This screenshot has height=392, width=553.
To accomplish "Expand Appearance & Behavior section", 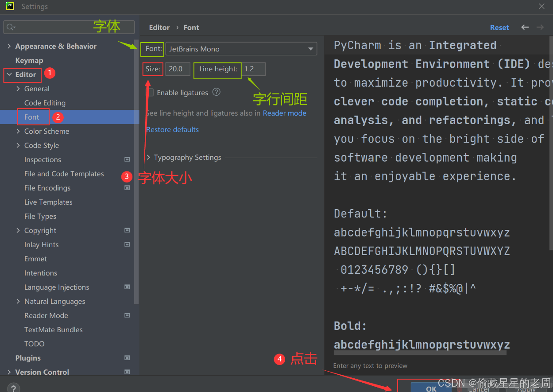I will 9,46.
